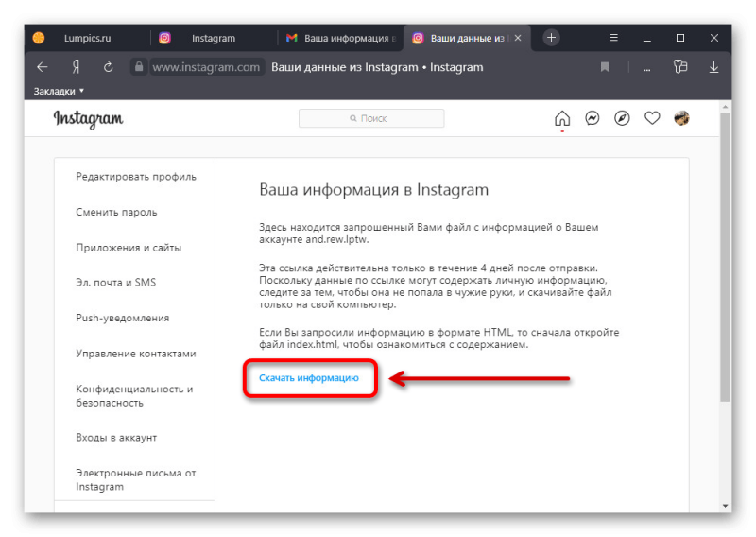This screenshot has height=537, width=756.
Task: Click the Поиск search field
Action: [371, 118]
